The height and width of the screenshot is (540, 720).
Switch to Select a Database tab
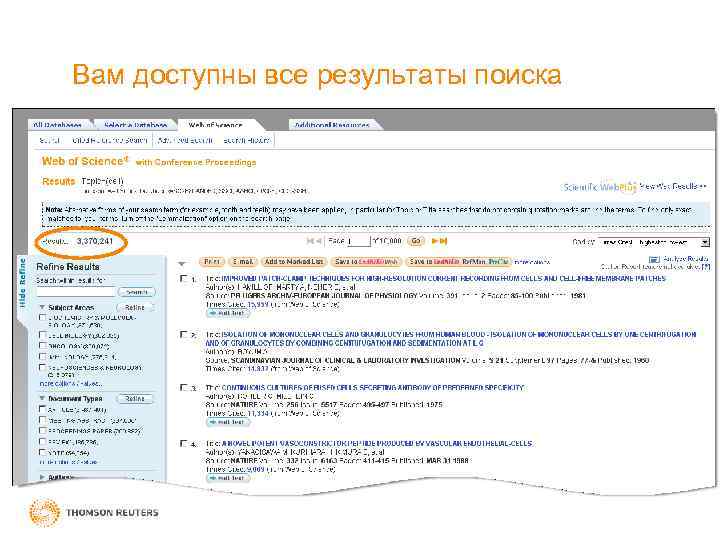point(135,125)
